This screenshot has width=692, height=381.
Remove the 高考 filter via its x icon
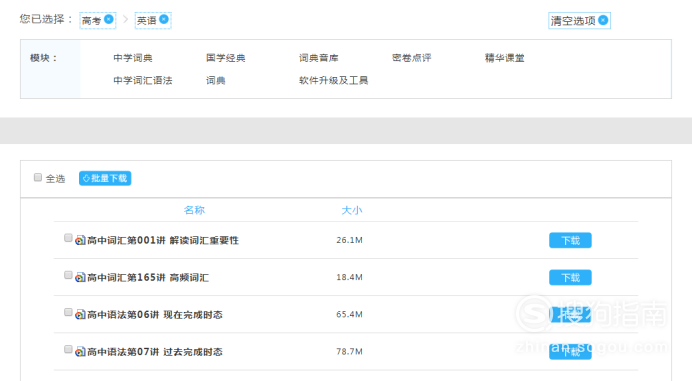[x=109, y=19]
